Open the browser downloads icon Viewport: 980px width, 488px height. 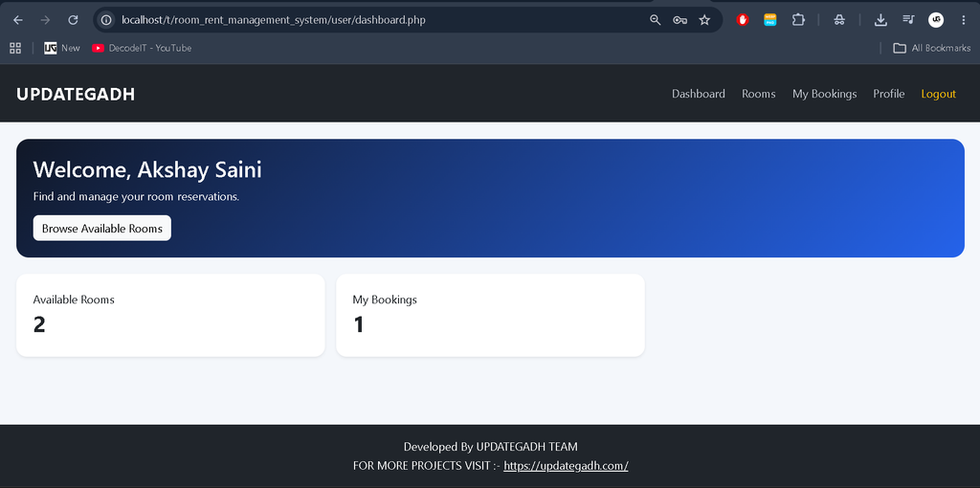click(880, 20)
